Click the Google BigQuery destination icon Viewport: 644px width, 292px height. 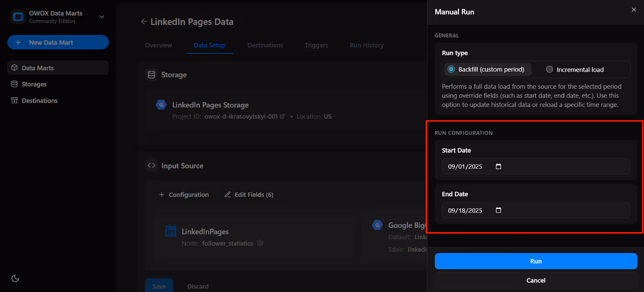(x=378, y=225)
